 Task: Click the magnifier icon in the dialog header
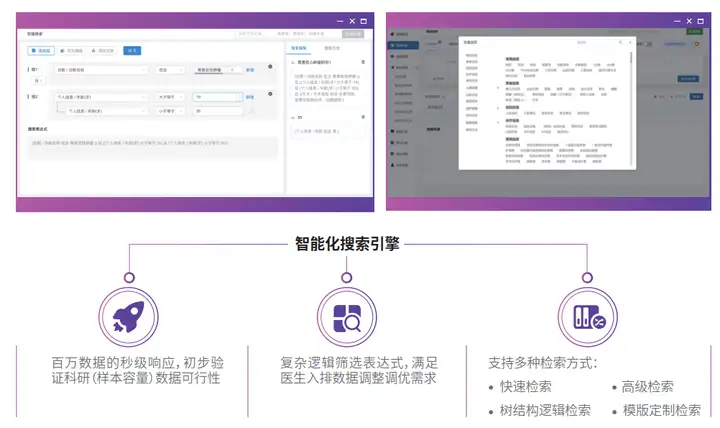[x=620, y=42]
